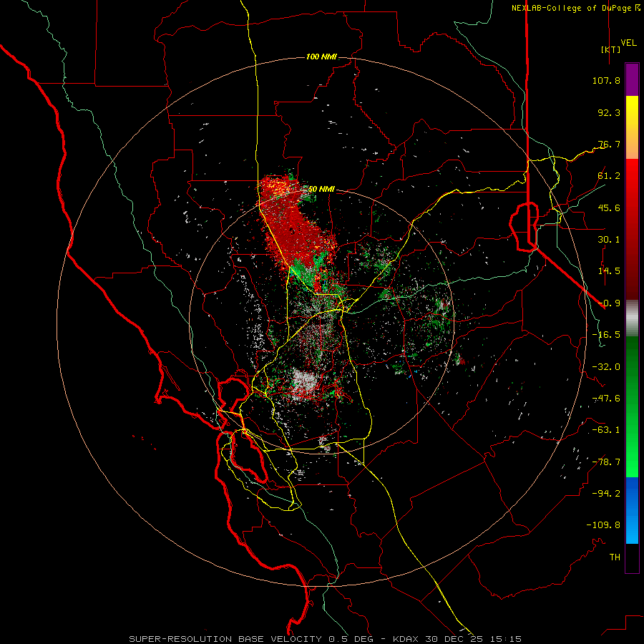Pick the red segment of the velocity scale

[x=632, y=229]
